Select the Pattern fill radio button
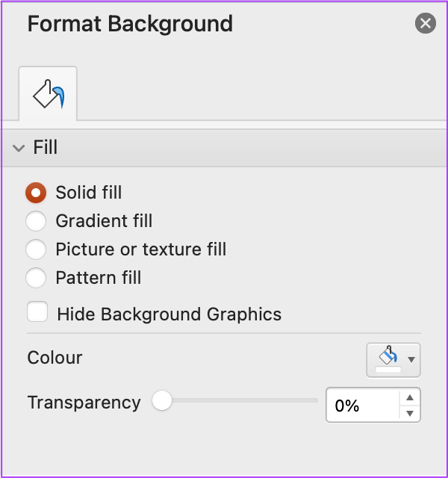The image size is (448, 478). point(36,278)
